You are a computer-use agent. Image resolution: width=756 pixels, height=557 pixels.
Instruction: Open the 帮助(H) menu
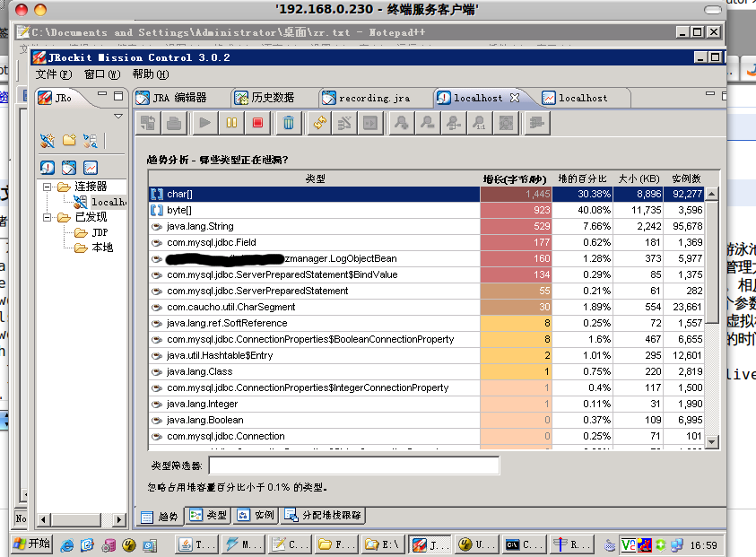coord(151,74)
